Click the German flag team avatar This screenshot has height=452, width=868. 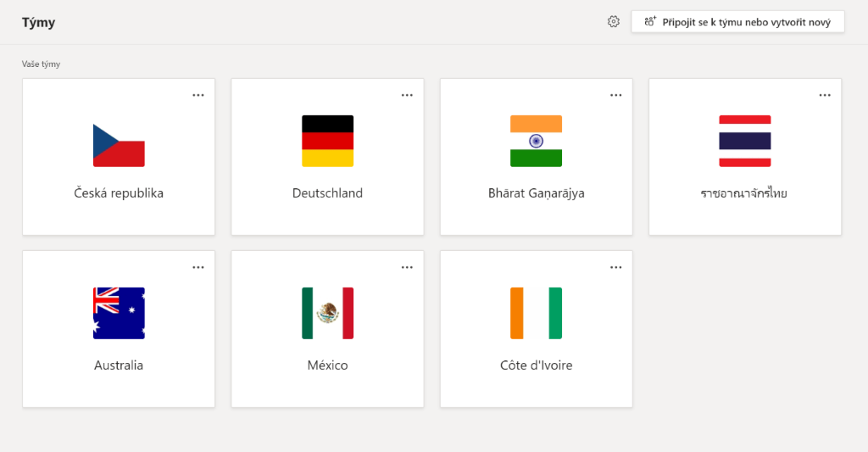[327, 141]
